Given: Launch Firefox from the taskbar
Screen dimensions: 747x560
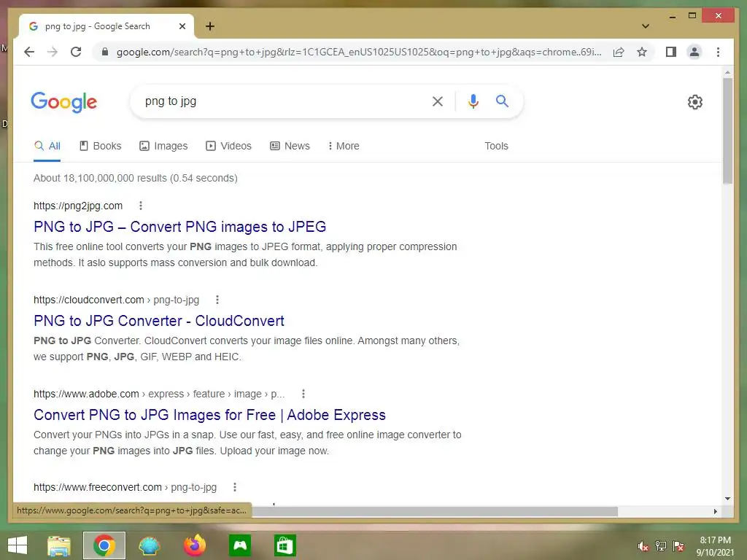Looking at the screenshot, I should click(x=194, y=545).
